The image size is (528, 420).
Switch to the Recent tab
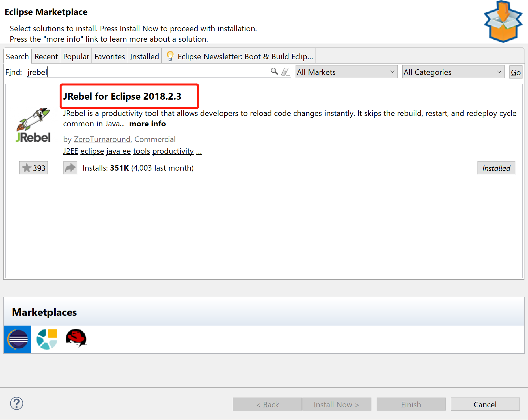coord(46,56)
